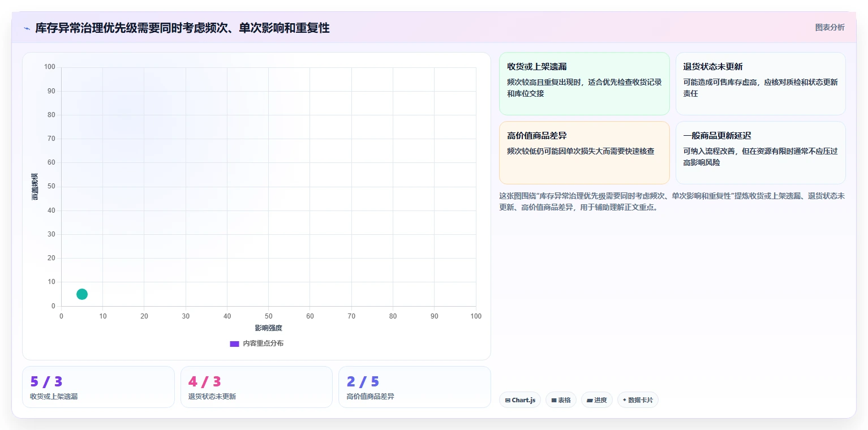Click the 4 / 3 stat value

point(205,382)
